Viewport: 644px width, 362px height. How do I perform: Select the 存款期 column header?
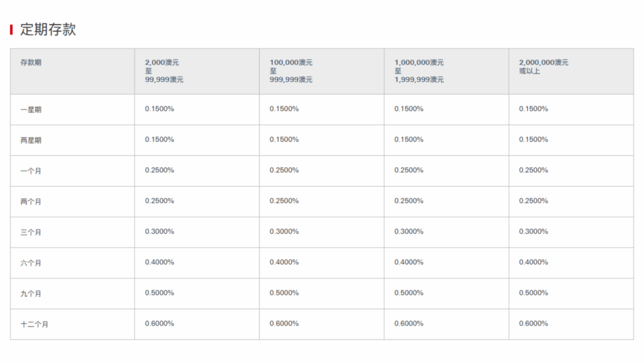(31, 62)
